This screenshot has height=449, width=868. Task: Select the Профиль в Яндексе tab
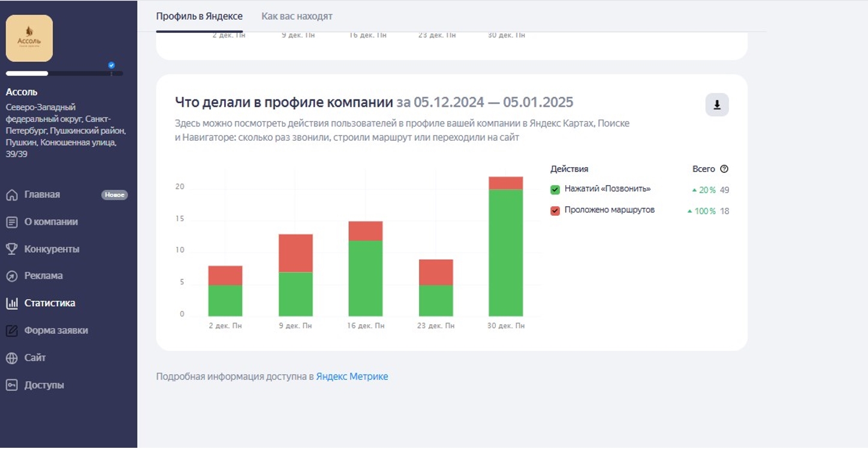pos(200,16)
